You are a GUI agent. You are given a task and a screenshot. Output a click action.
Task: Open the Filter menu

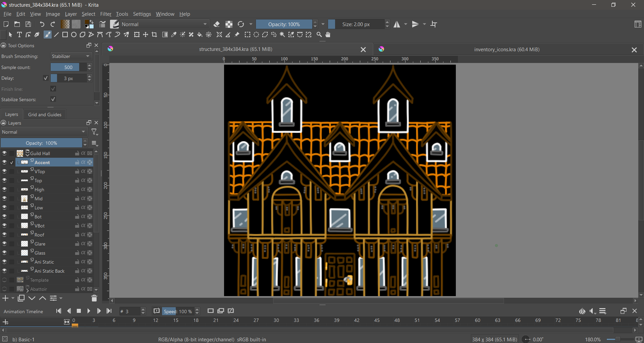coord(106,14)
